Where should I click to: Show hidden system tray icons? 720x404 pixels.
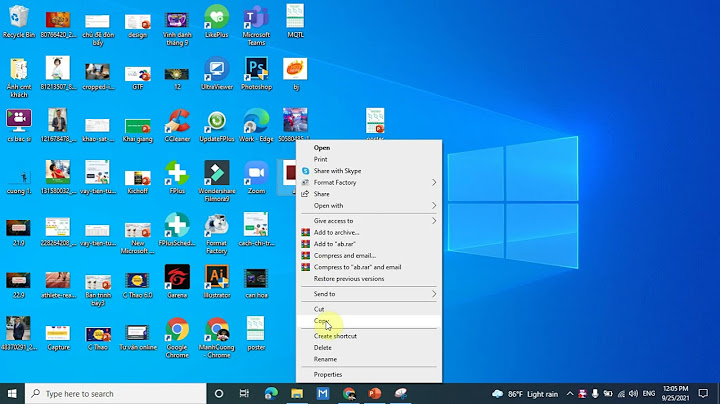pyautogui.click(x=570, y=394)
